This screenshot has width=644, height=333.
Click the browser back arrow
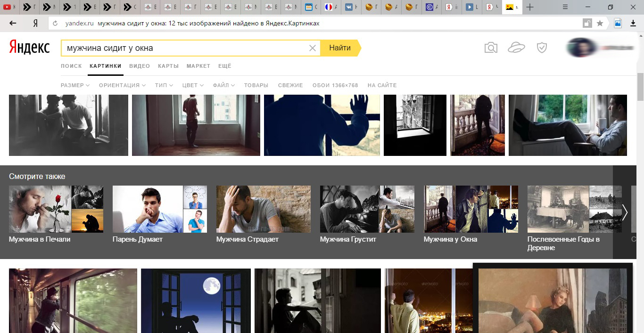click(13, 23)
